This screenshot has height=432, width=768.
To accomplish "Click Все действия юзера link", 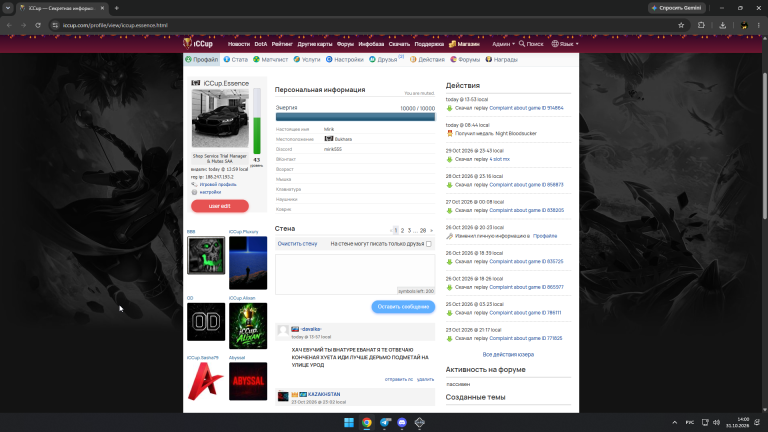I will [x=508, y=355].
